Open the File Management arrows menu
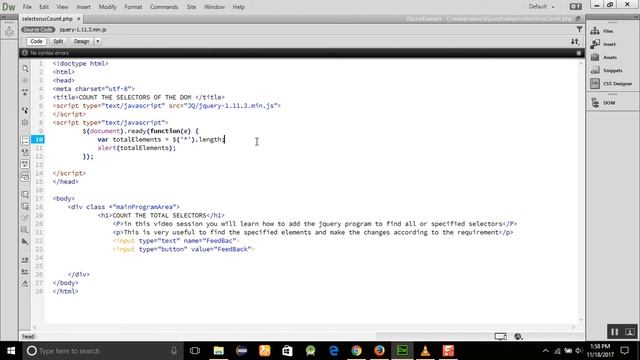640x360 pixels. 575,42
